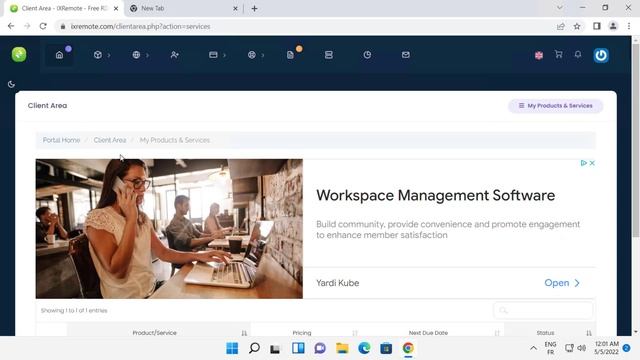
Task: Open Chrome profile icon
Action: (613, 26)
